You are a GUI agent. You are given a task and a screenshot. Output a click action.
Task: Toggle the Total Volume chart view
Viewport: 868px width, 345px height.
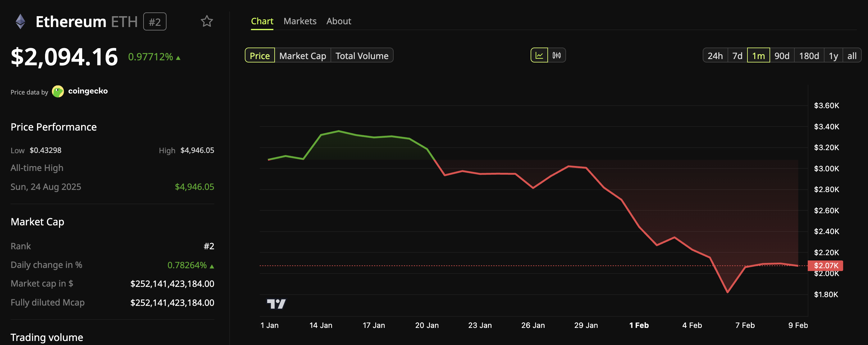362,55
